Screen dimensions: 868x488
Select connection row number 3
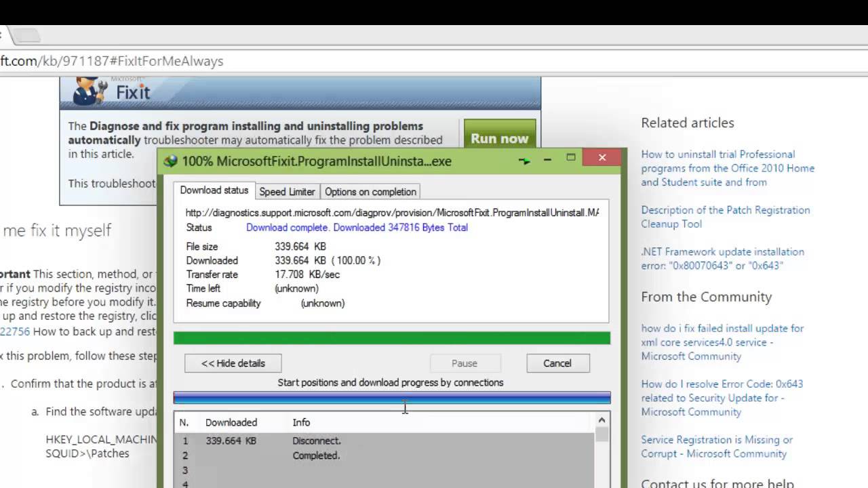point(384,470)
